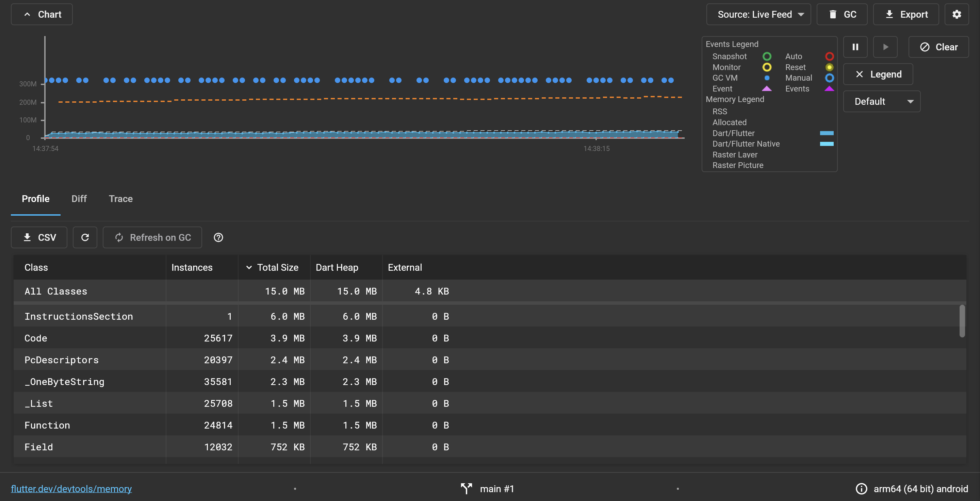Click the Snapshot green circle legend icon

point(767,56)
